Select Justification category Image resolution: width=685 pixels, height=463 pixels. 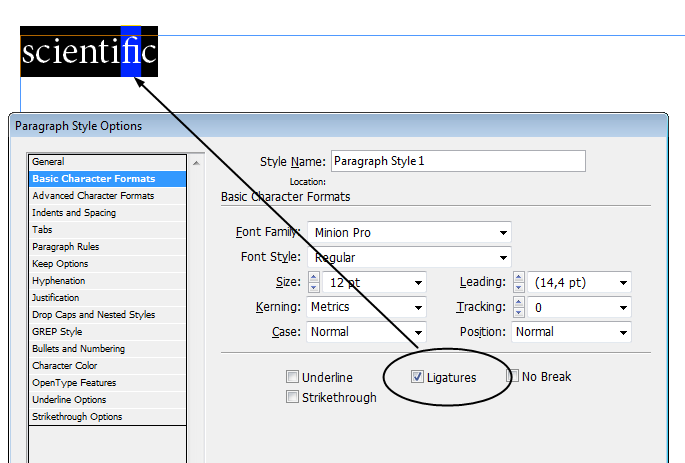pos(107,298)
